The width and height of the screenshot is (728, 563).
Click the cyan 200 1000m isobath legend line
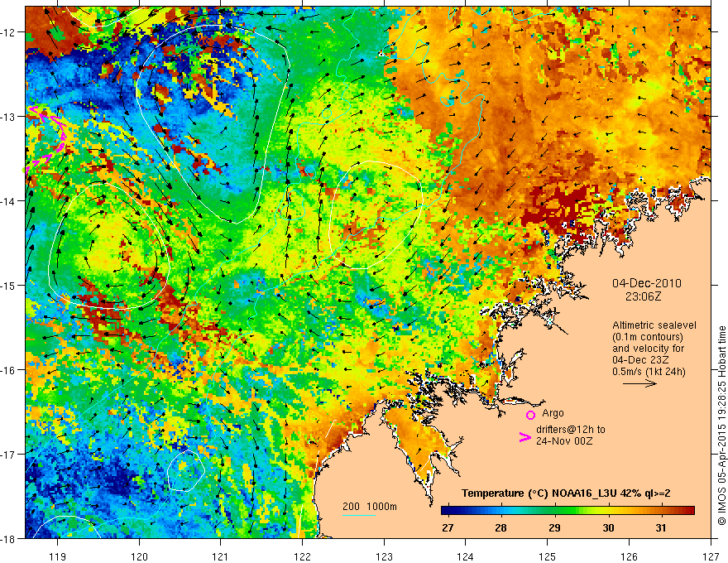(x=358, y=515)
